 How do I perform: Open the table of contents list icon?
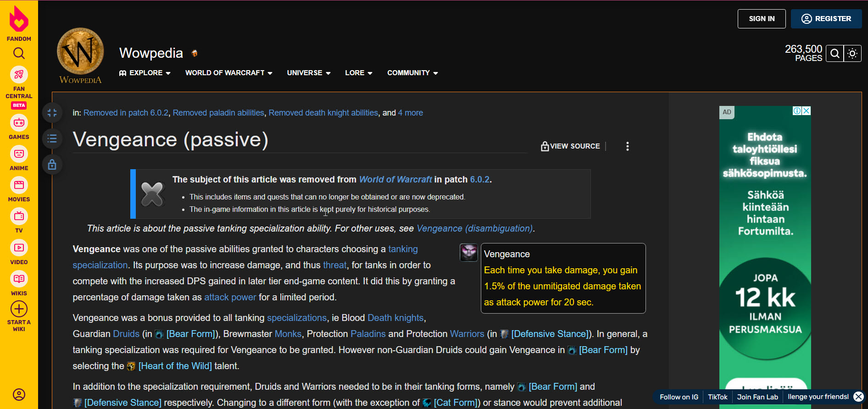point(52,138)
